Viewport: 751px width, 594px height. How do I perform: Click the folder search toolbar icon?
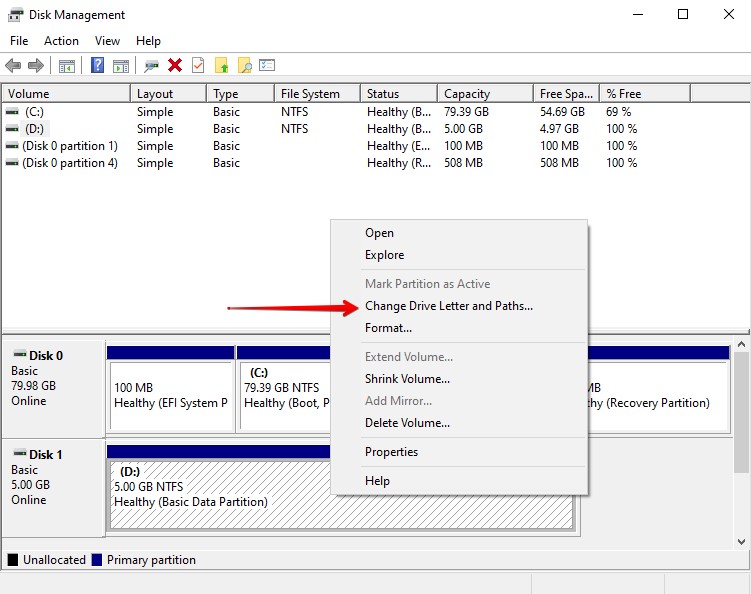tap(245, 65)
